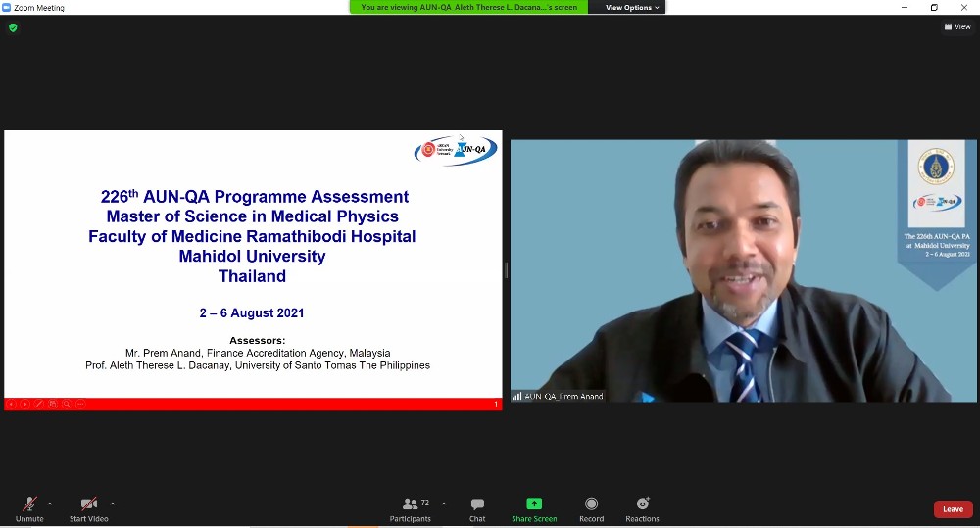Screen dimensions: 980x528
Task: Advance to next slide in slideshow toolbar
Action: pyautogui.click(x=25, y=404)
